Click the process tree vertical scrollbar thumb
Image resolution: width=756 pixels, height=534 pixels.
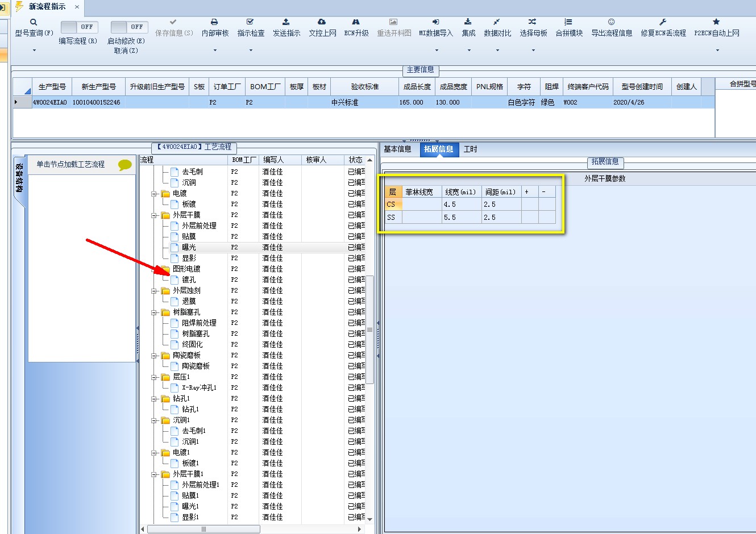[x=369, y=329]
